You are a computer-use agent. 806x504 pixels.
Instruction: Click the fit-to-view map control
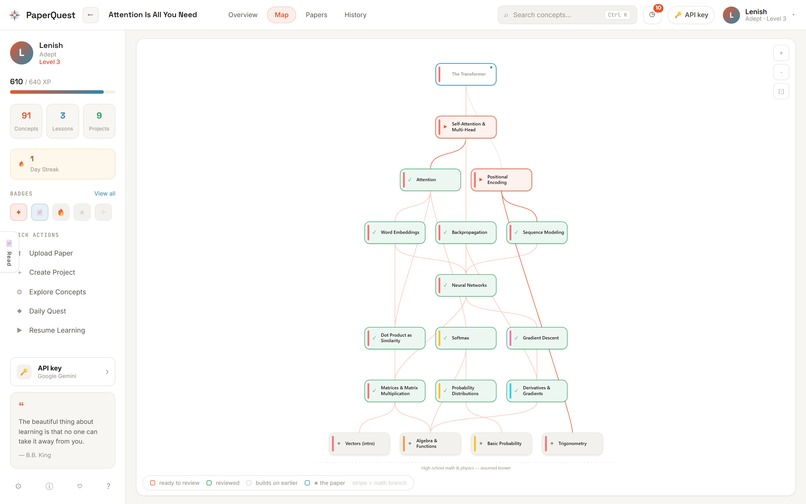781,92
